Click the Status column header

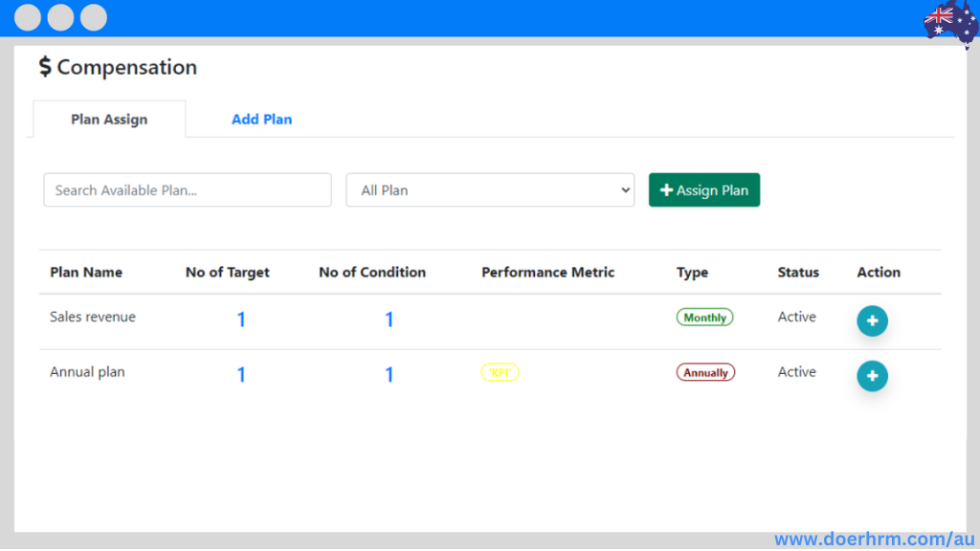798,273
